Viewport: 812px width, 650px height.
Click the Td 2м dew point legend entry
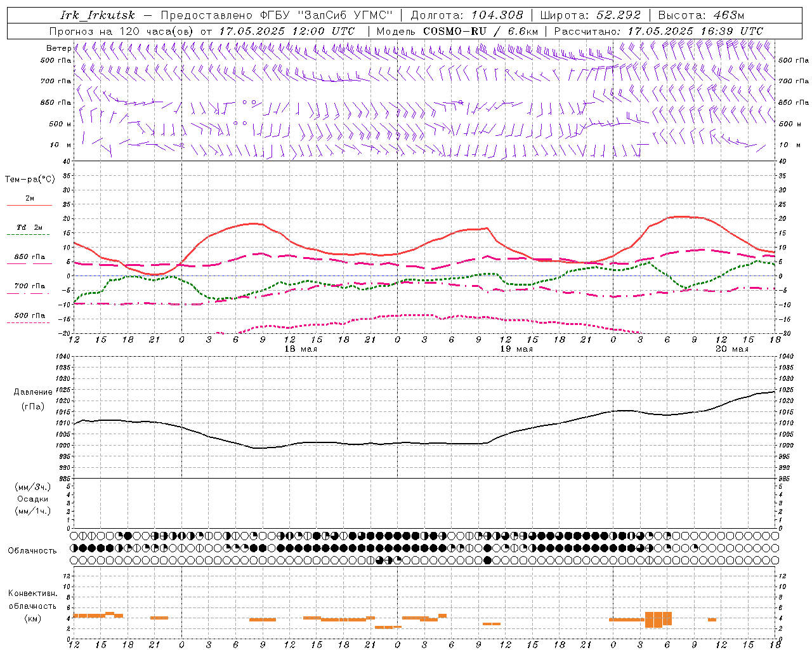tap(30, 227)
